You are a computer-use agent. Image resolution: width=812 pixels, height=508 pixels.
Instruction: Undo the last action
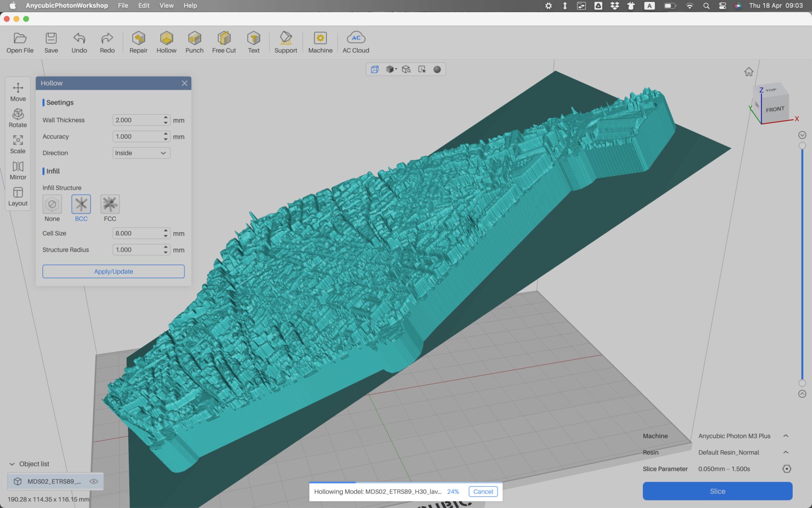[79, 43]
